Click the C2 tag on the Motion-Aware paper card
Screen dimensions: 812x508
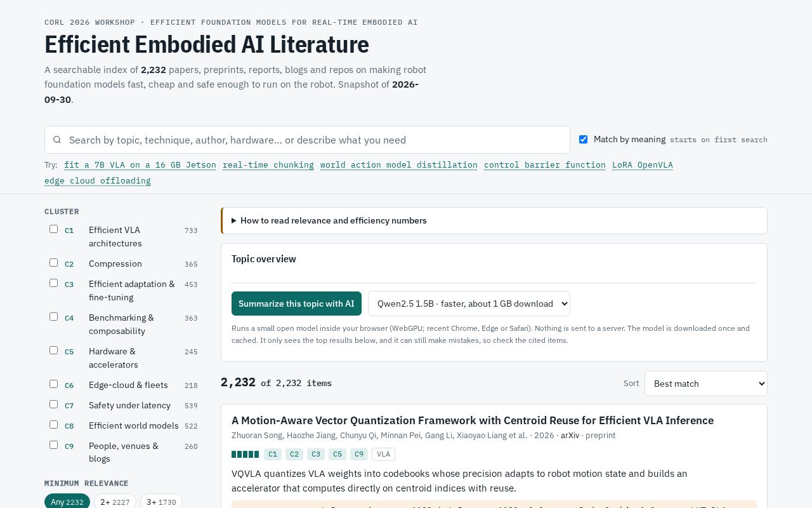tap(294, 454)
